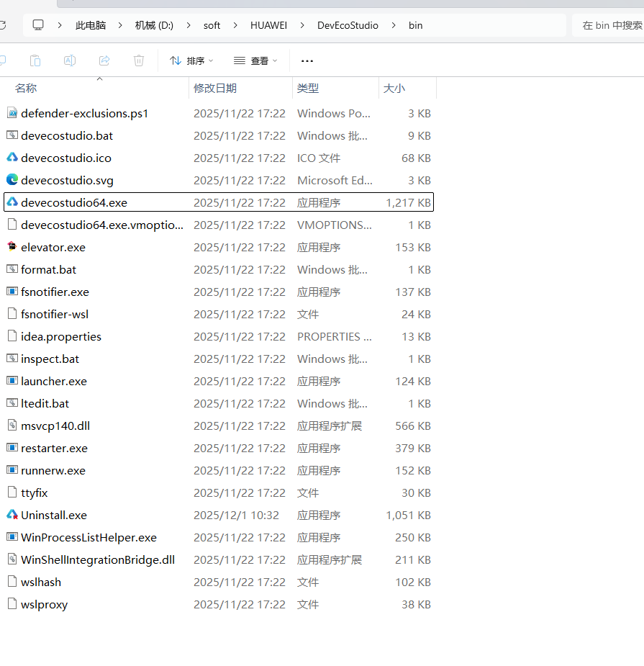The image size is (644, 666).
Task: Open the HUAWEI folder from the breadcrumb
Action: (268, 24)
